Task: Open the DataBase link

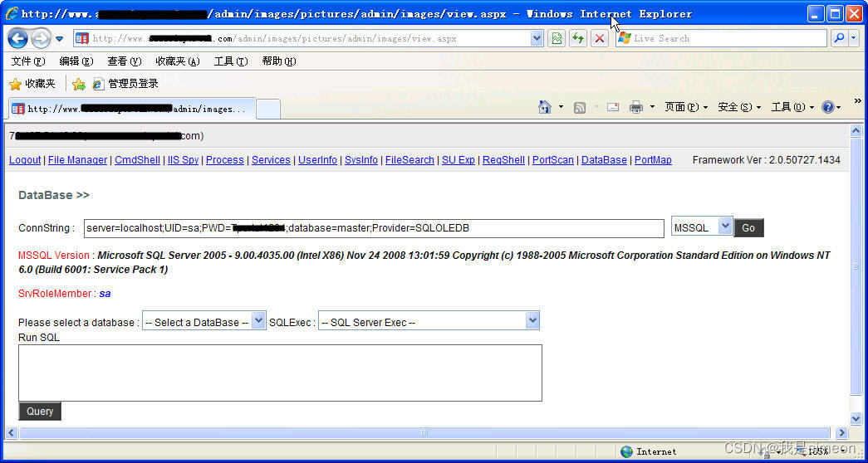Action: point(604,160)
